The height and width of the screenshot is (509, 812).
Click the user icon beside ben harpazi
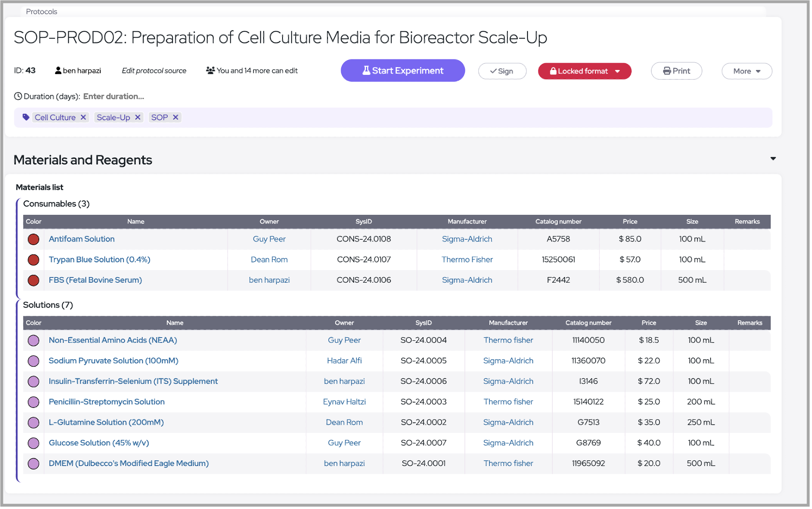click(x=58, y=71)
